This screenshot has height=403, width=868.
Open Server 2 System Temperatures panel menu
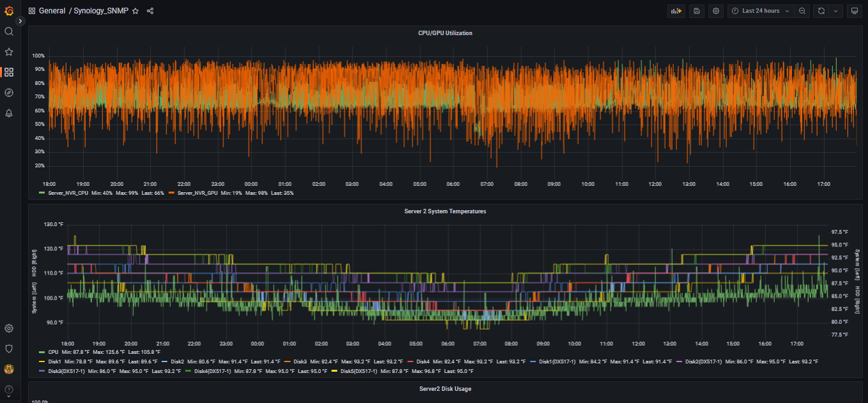click(445, 211)
